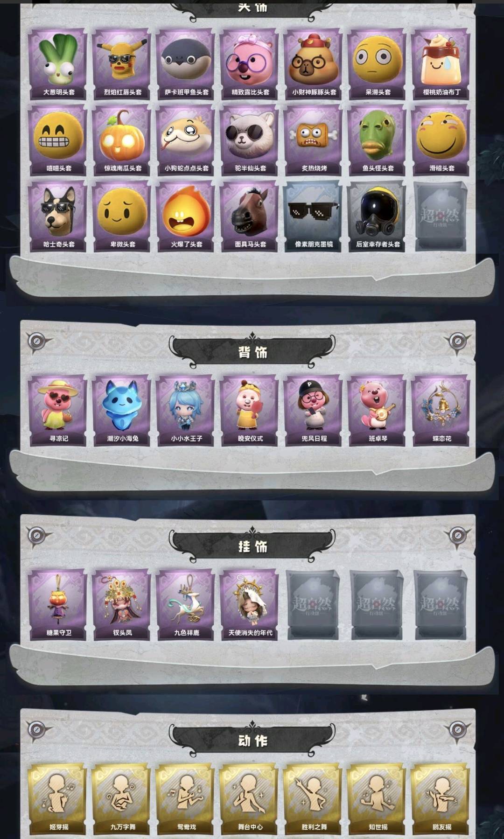Pick the 面具马头套 horse mask
The width and height of the screenshot is (504, 839).
[x=250, y=216]
